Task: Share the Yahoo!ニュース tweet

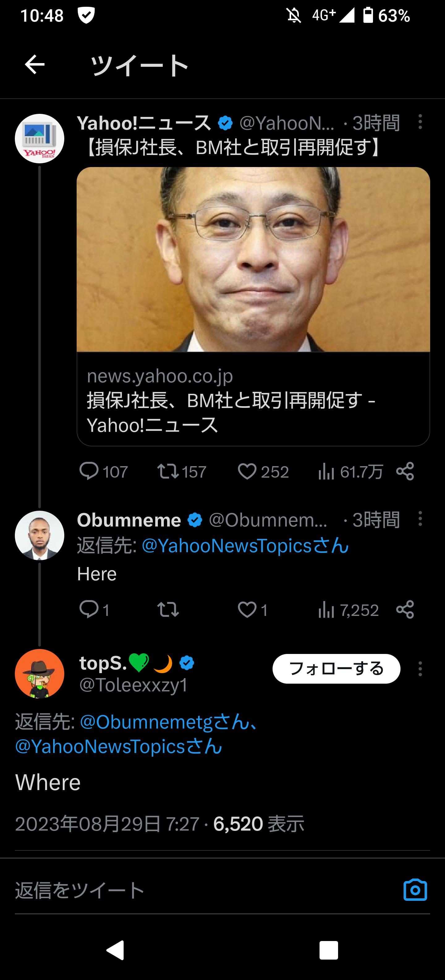Action: coord(405,471)
